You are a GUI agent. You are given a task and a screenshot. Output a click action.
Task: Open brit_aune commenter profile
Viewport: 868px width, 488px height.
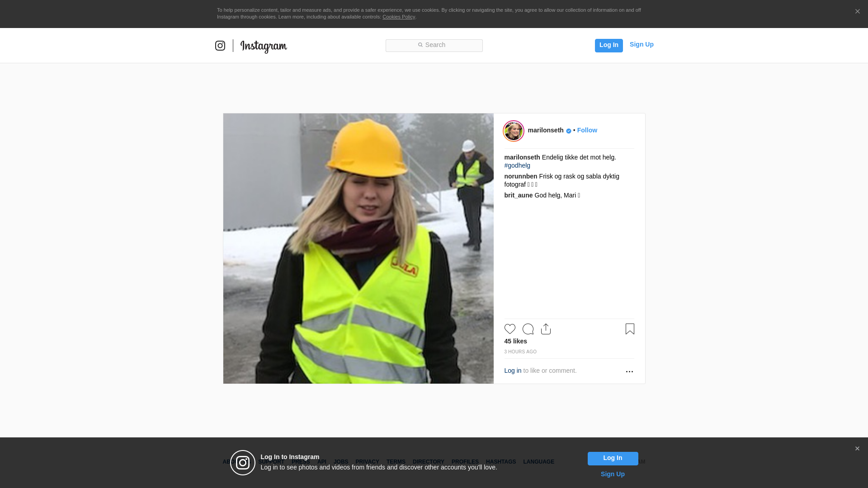[518, 195]
